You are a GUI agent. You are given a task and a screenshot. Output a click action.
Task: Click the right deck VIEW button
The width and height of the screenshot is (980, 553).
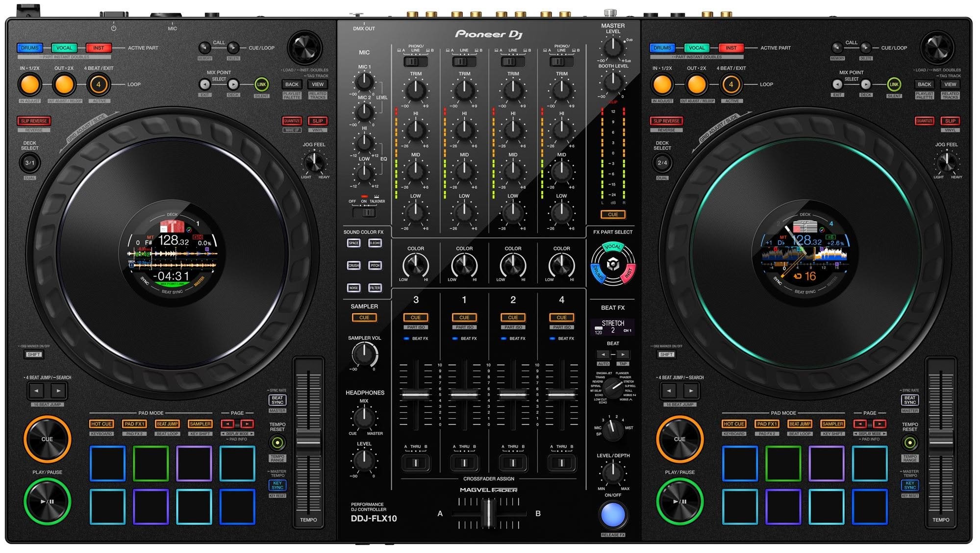coord(950,84)
